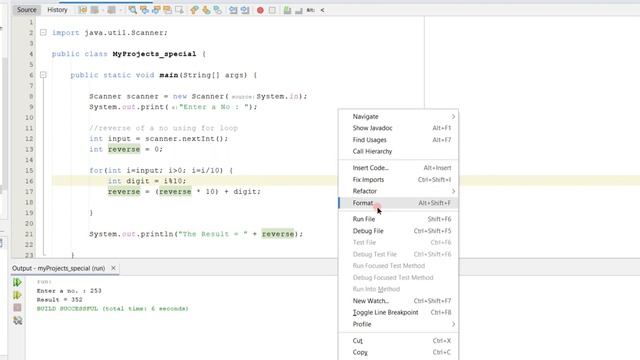Open the dropdown arrow beside the Forward icon

pyautogui.click(x=121, y=10)
